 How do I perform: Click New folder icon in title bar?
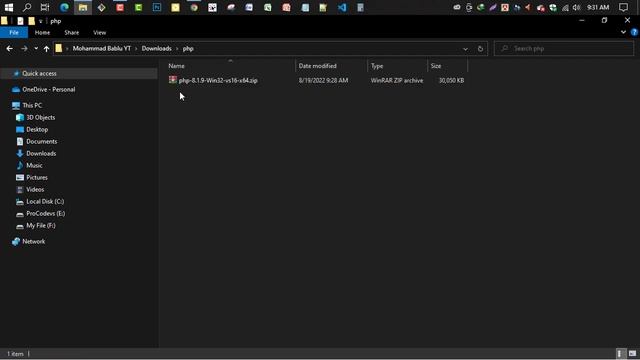click(31, 21)
